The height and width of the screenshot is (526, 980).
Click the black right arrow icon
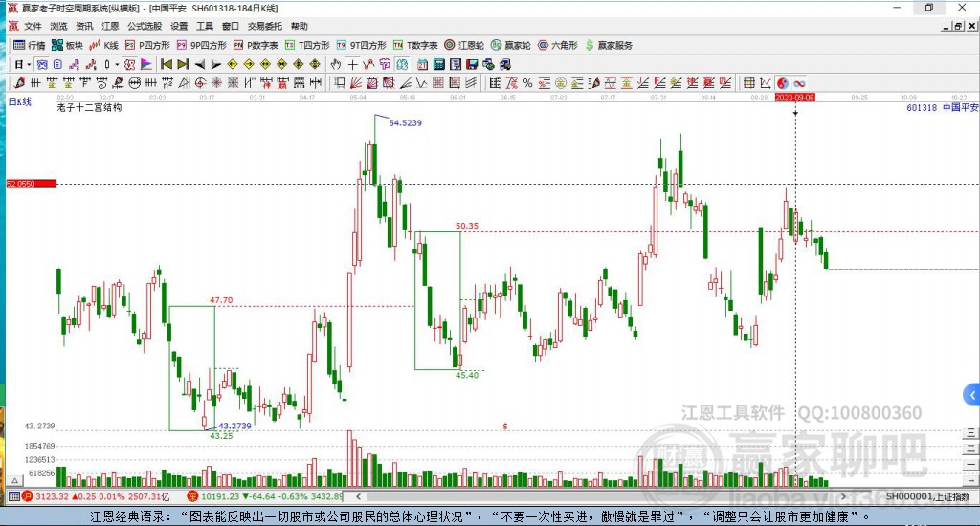[x=215, y=64]
